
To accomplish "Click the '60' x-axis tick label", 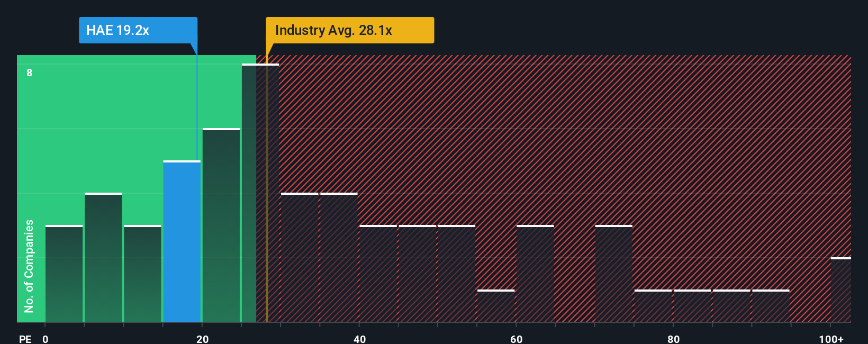I will point(517,339).
